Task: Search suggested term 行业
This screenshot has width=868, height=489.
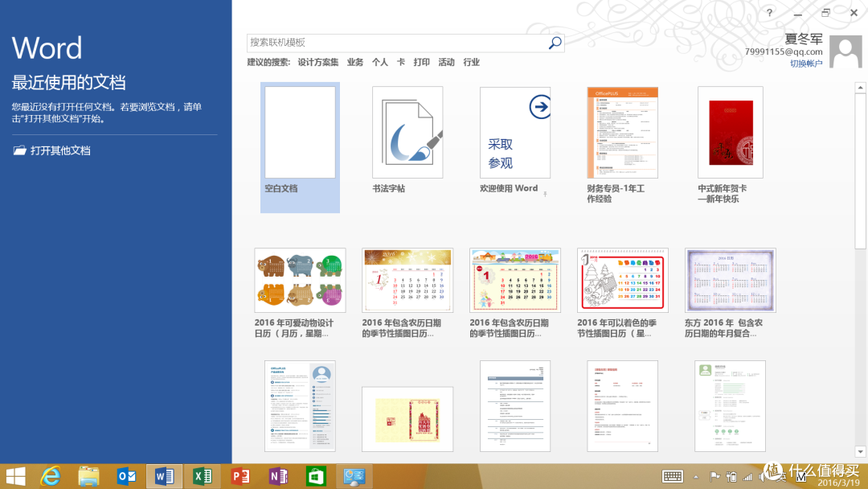Action: 472,62
